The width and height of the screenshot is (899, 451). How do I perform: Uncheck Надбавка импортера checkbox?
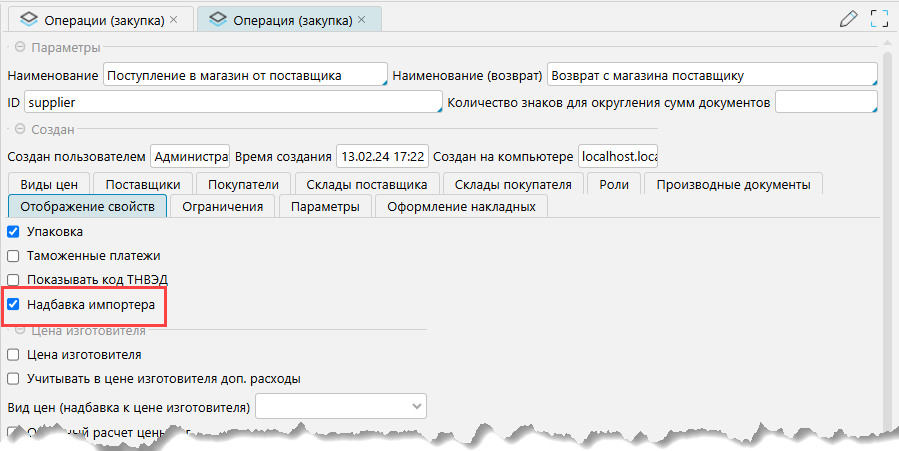pos(13,304)
